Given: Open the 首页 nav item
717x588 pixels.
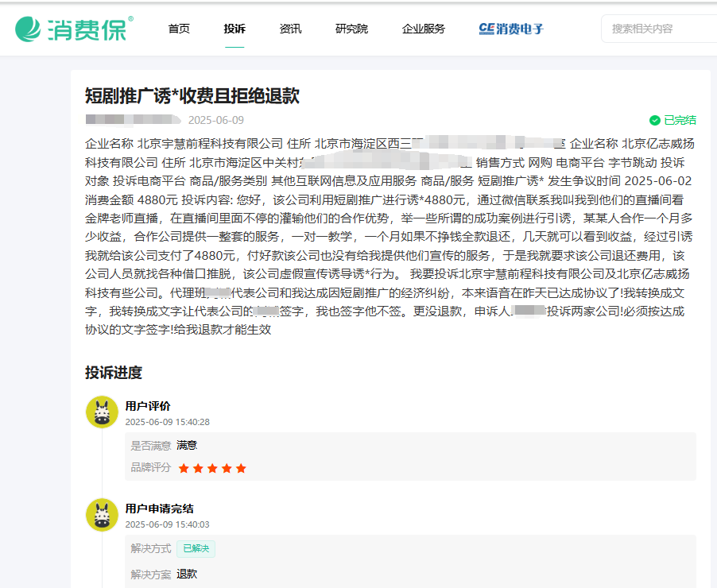Looking at the screenshot, I should pos(179,29).
